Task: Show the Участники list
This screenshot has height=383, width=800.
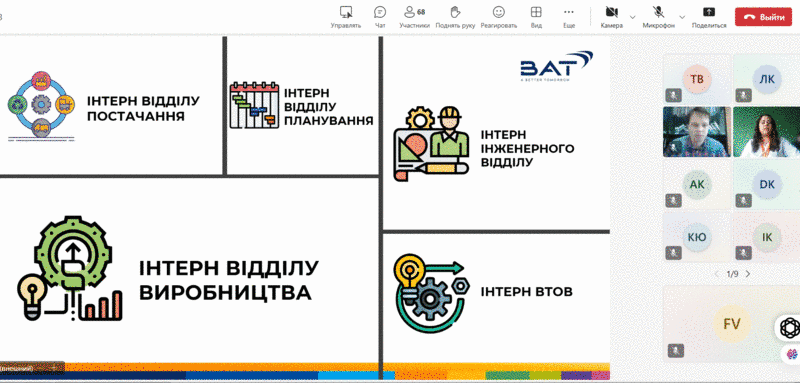Action: [414, 17]
